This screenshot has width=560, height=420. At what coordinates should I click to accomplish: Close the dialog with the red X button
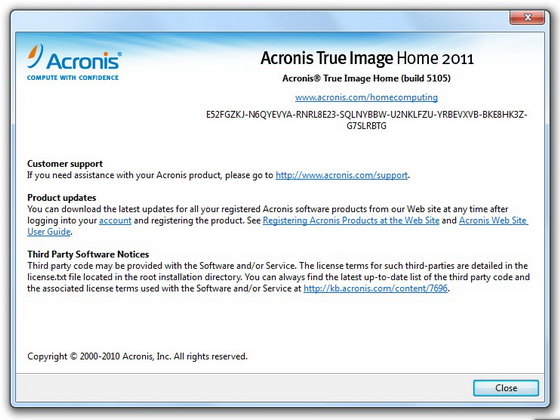pyautogui.click(x=527, y=17)
